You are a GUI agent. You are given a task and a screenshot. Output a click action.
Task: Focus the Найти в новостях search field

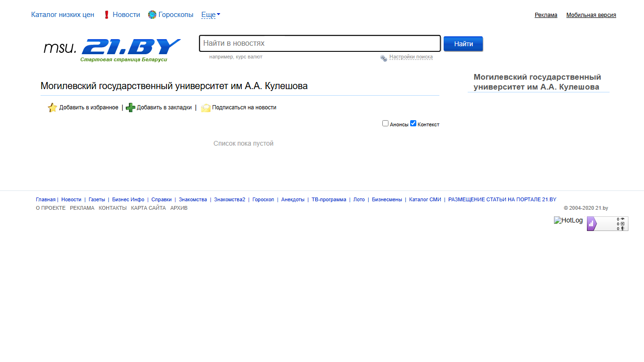tap(320, 43)
